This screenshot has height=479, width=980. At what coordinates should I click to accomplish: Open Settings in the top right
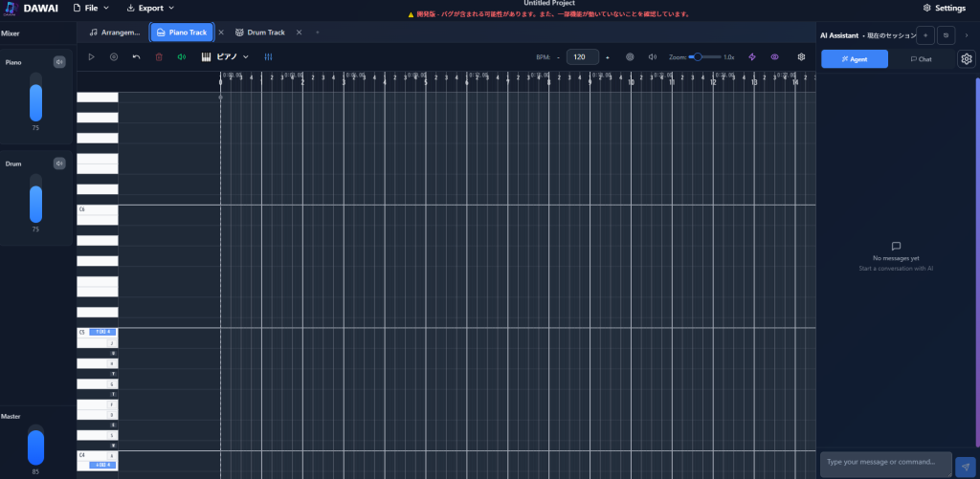pyautogui.click(x=944, y=8)
